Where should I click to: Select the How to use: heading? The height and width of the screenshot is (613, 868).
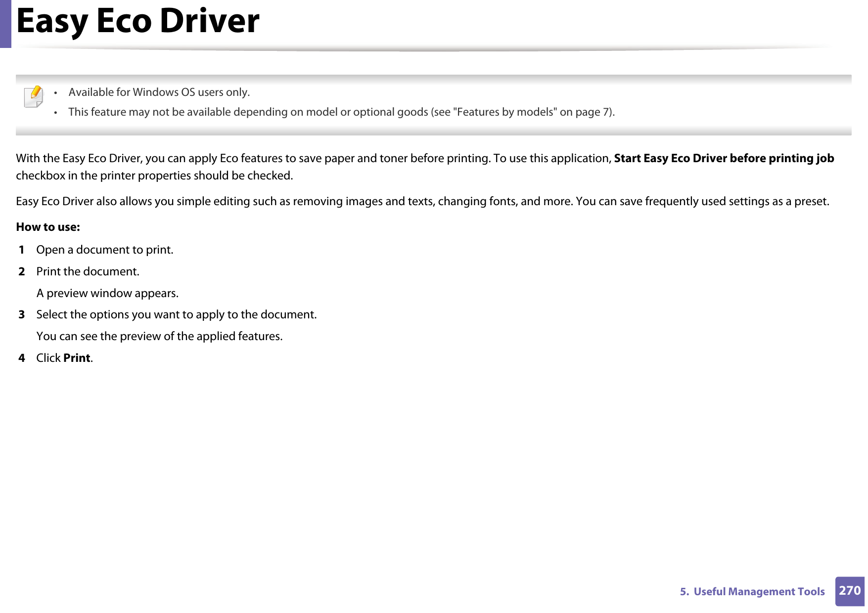(48, 226)
